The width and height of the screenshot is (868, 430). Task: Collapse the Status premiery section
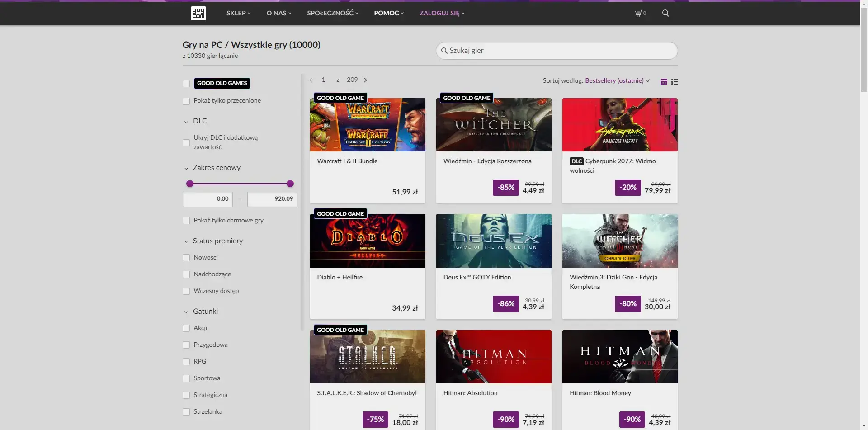[213, 241]
